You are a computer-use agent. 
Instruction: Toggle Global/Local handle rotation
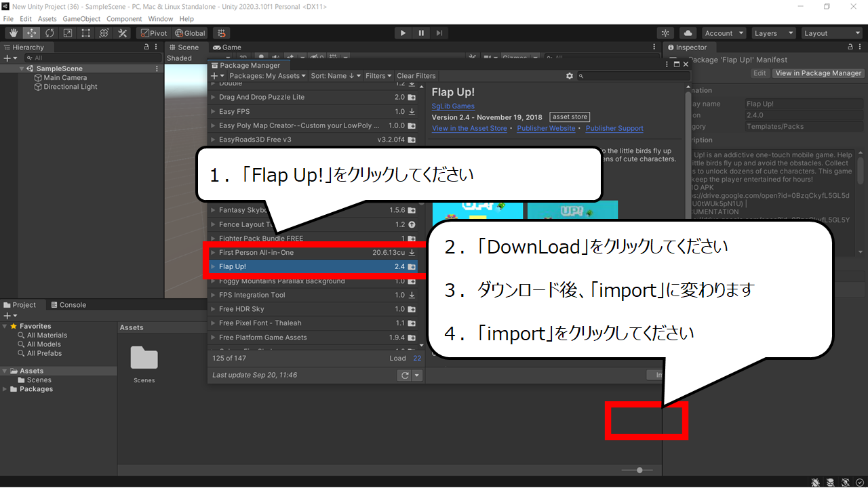pyautogui.click(x=189, y=33)
